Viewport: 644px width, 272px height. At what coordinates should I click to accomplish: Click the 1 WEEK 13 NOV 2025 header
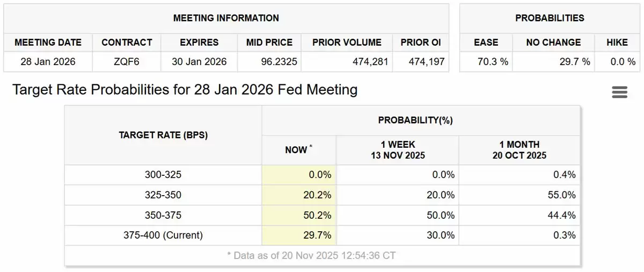pyautogui.click(x=397, y=150)
